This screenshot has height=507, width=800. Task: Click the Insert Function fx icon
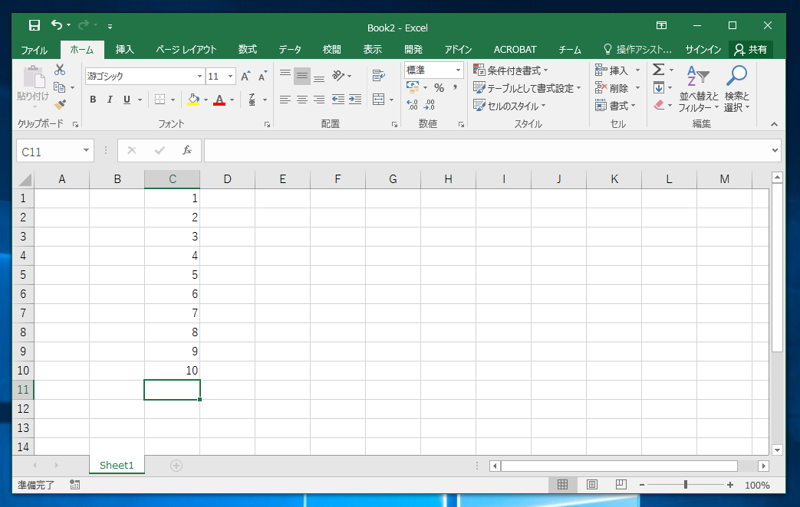tap(187, 150)
